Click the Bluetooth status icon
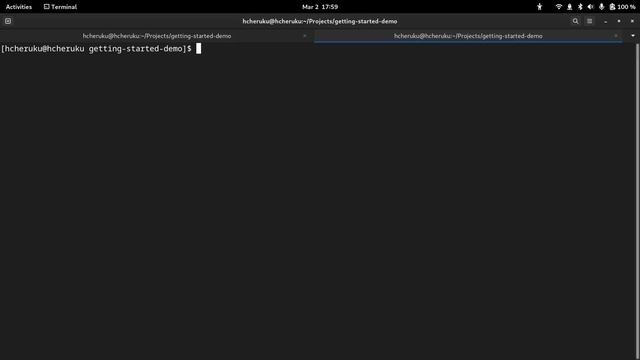The height and width of the screenshot is (360, 640). tap(580, 7)
